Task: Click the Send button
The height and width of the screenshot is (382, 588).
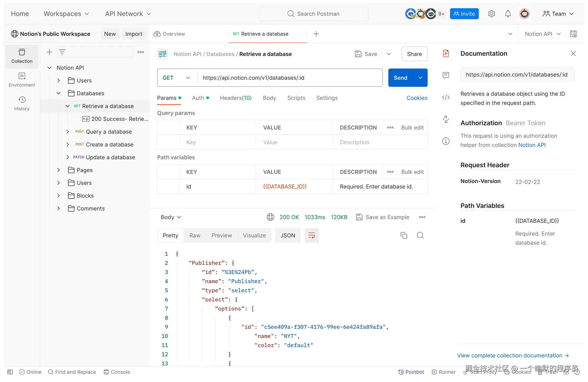Action: pyautogui.click(x=400, y=78)
